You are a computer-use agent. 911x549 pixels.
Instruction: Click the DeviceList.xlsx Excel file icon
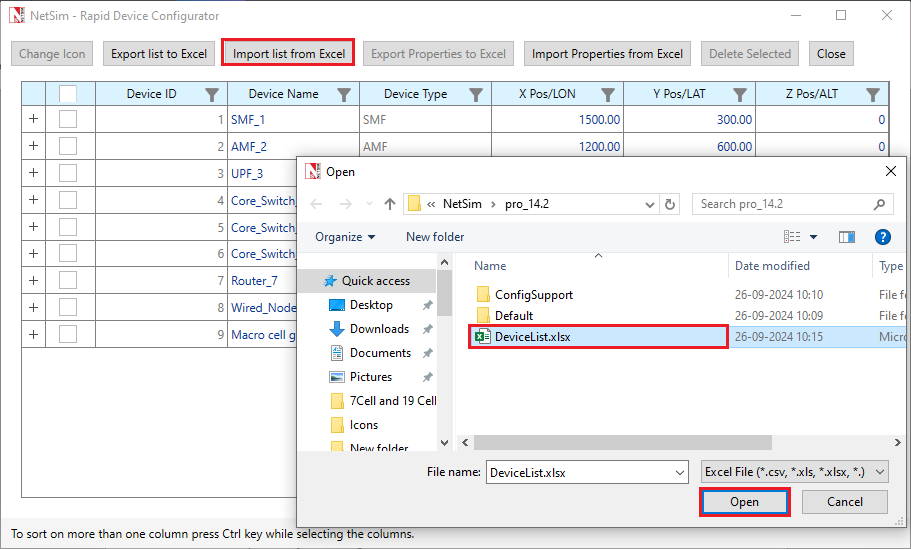click(x=482, y=336)
